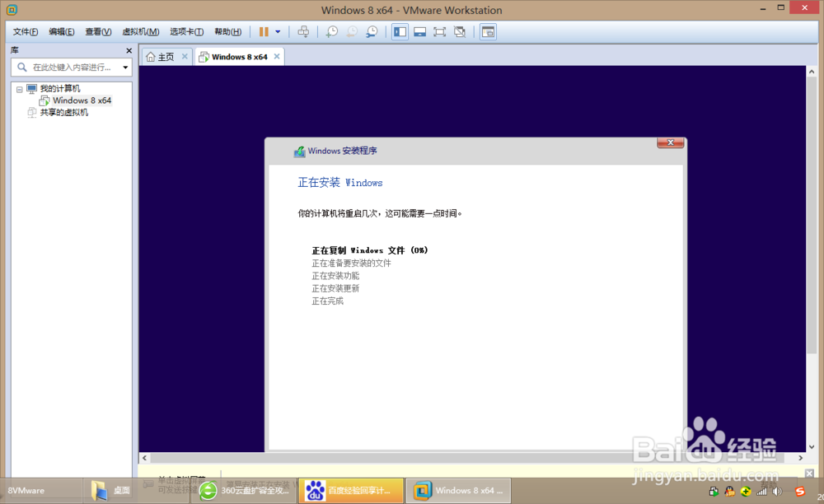Open the 360云盘 taskbar item
This screenshot has height=504, width=824.
244,490
